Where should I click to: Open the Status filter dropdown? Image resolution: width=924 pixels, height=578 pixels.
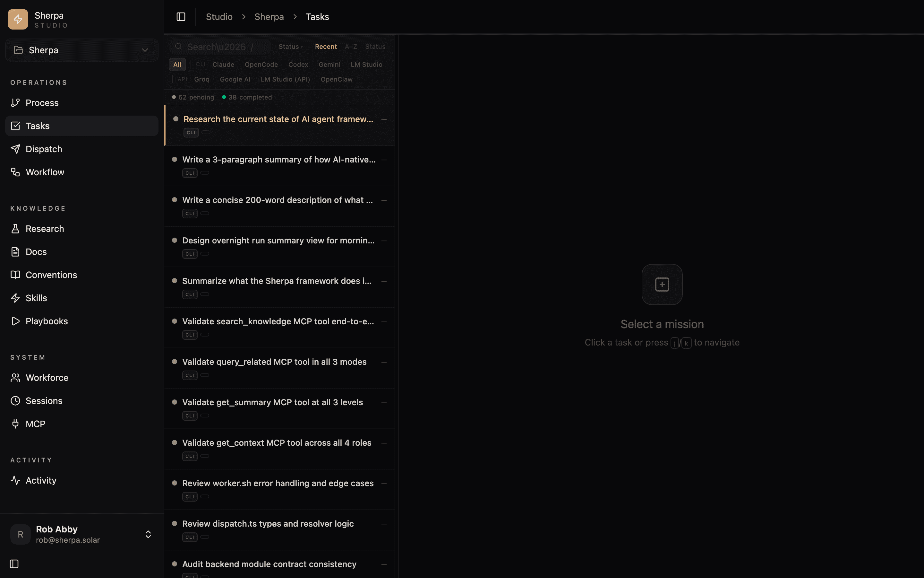291,47
